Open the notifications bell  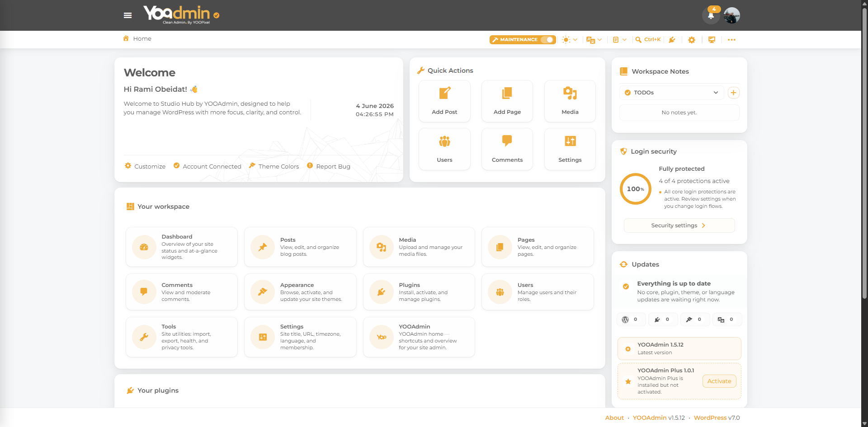[x=711, y=15]
